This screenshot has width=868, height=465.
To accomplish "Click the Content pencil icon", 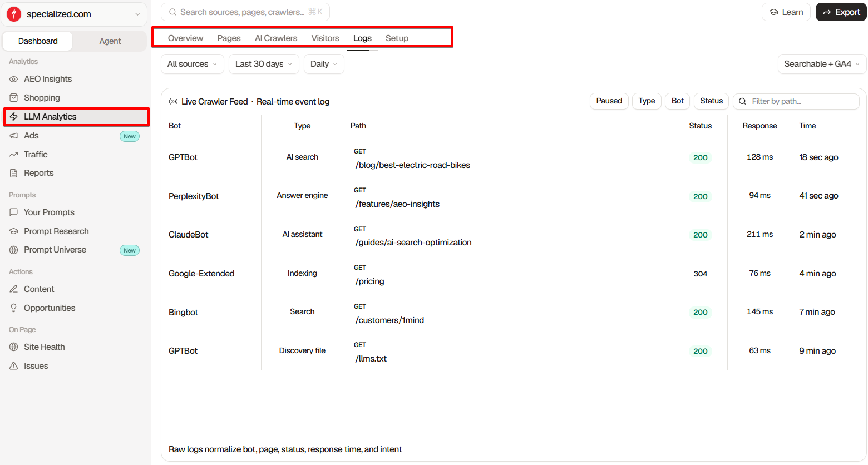I will point(14,289).
